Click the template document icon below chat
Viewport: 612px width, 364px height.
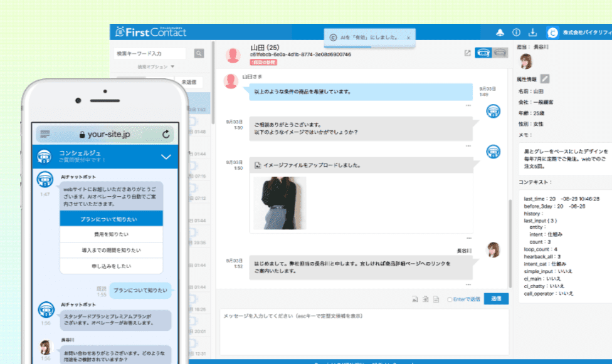(x=436, y=299)
